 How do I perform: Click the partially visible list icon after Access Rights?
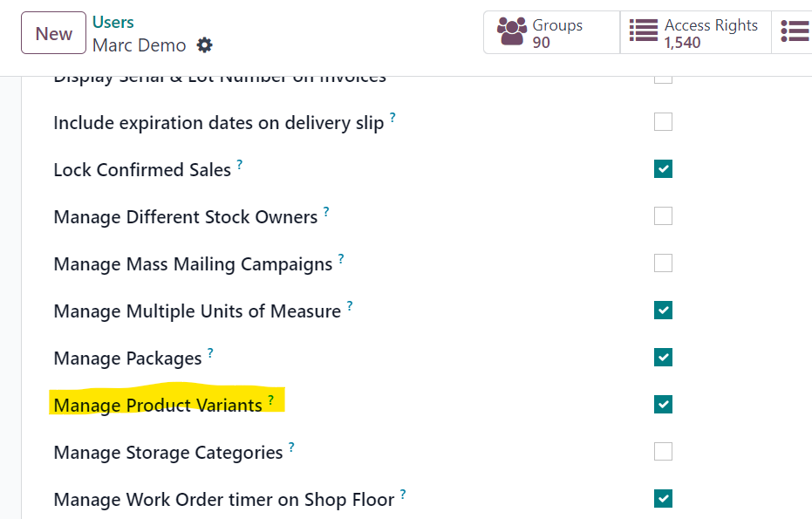point(795,31)
